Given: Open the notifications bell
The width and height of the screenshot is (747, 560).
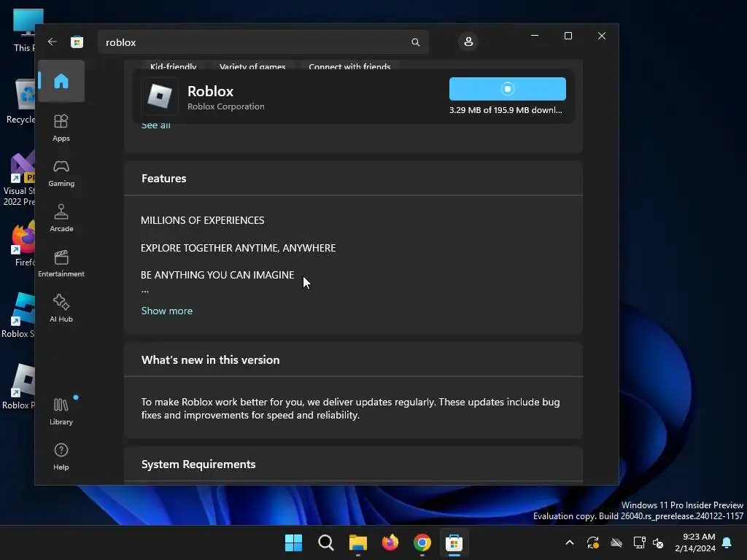Looking at the screenshot, I should (727, 542).
